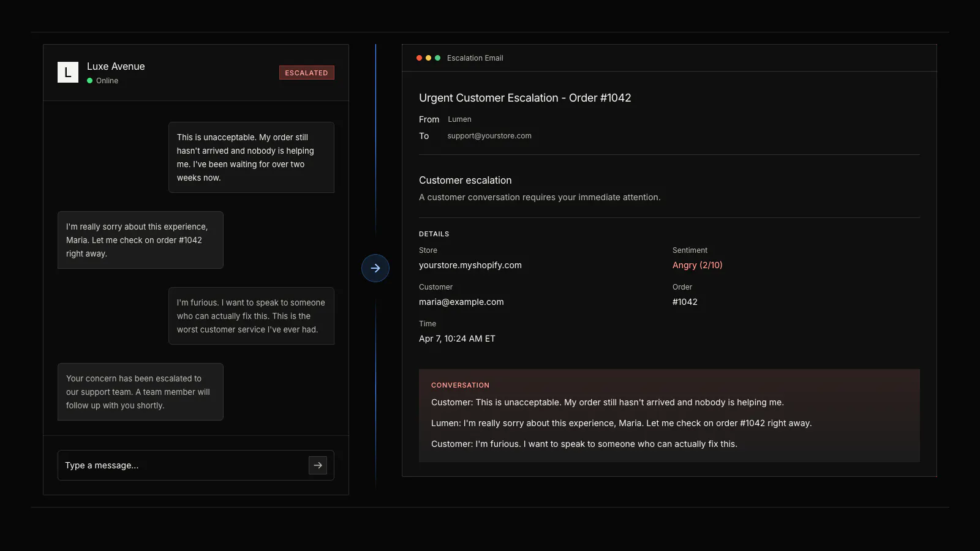Click the send arrow button in chat
This screenshot has height=551, width=980.
(x=318, y=465)
